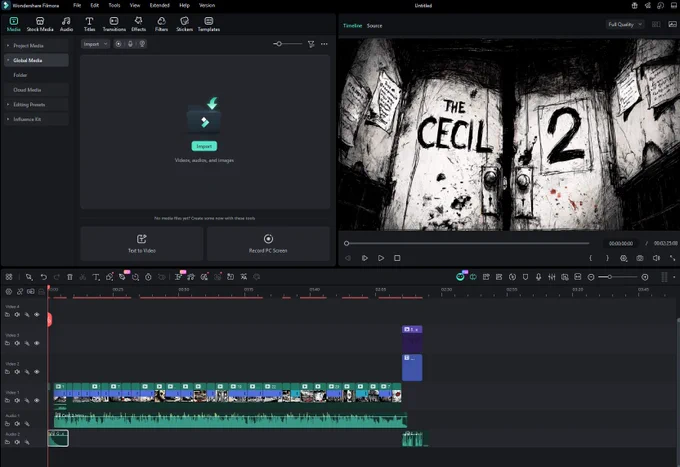This screenshot has width=680, height=467.
Task: Open the Full Quality dropdown
Action: click(624, 24)
